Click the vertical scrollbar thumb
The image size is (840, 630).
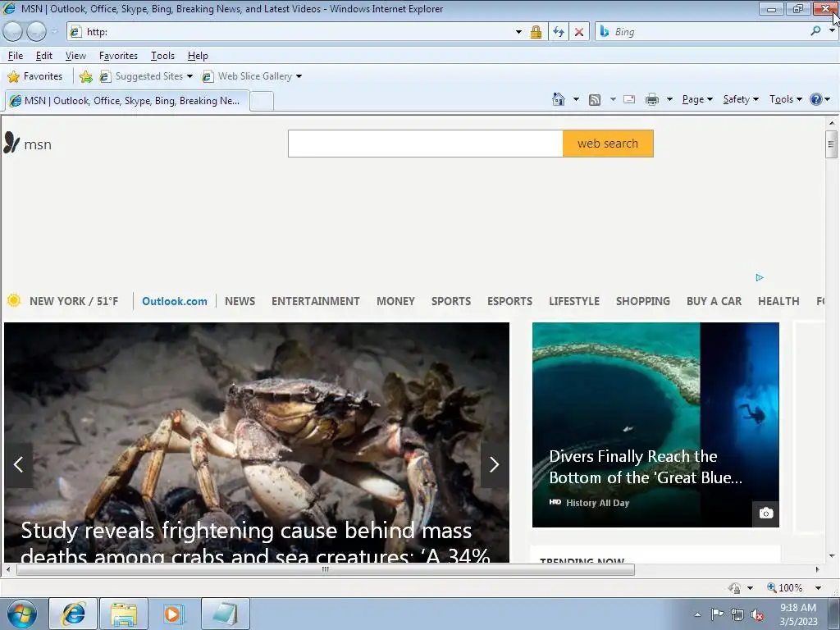(x=832, y=144)
